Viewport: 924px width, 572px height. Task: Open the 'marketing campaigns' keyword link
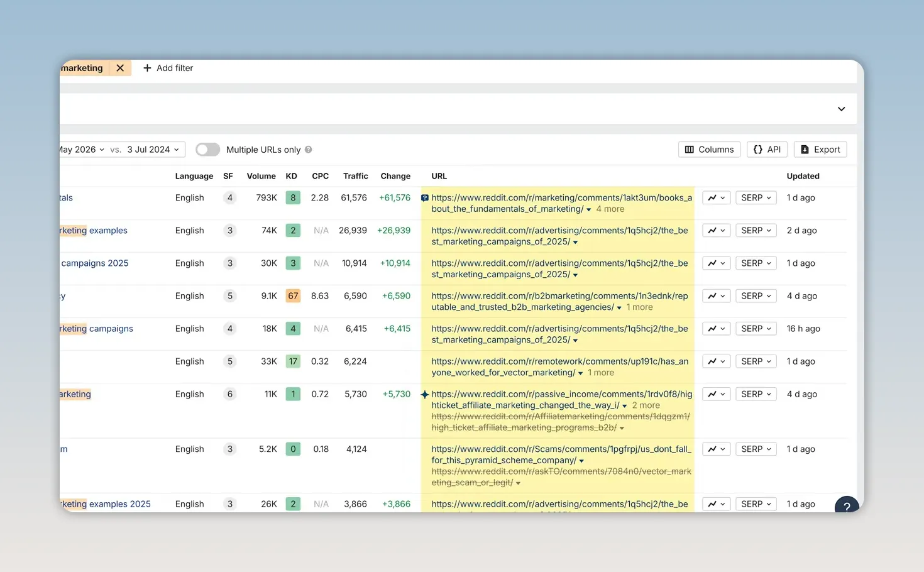click(x=97, y=329)
